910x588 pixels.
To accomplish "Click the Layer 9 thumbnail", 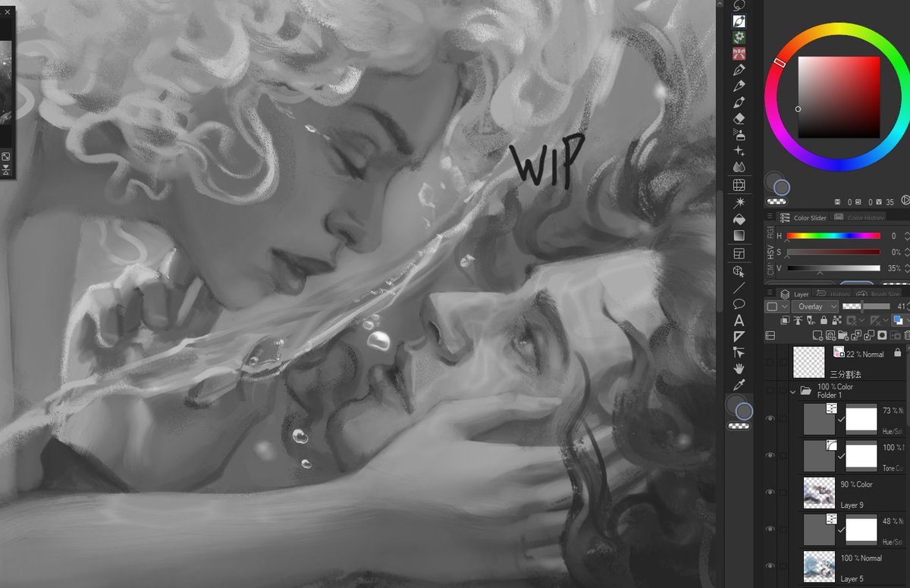I will click(819, 493).
